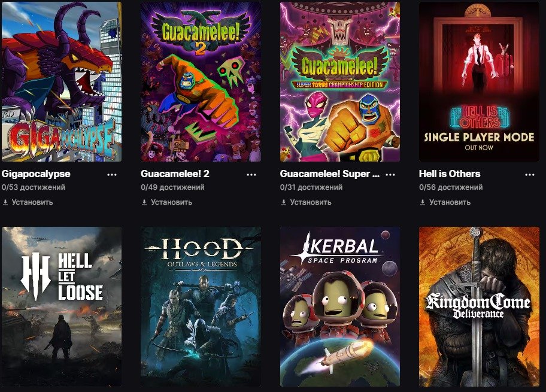546x392 pixels.
Task: Select Hell is Others cover thumbnail
Action: 479,81
